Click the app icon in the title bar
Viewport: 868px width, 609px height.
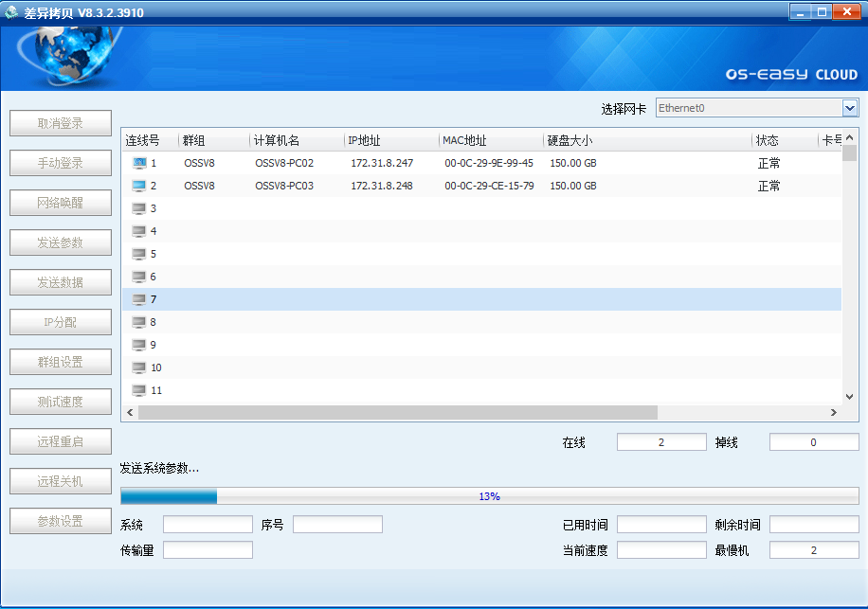[12, 12]
